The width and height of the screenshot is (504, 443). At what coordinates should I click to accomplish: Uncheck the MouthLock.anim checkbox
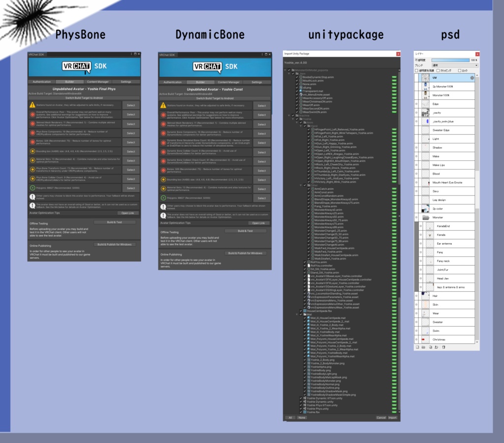[x=297, y=81]
